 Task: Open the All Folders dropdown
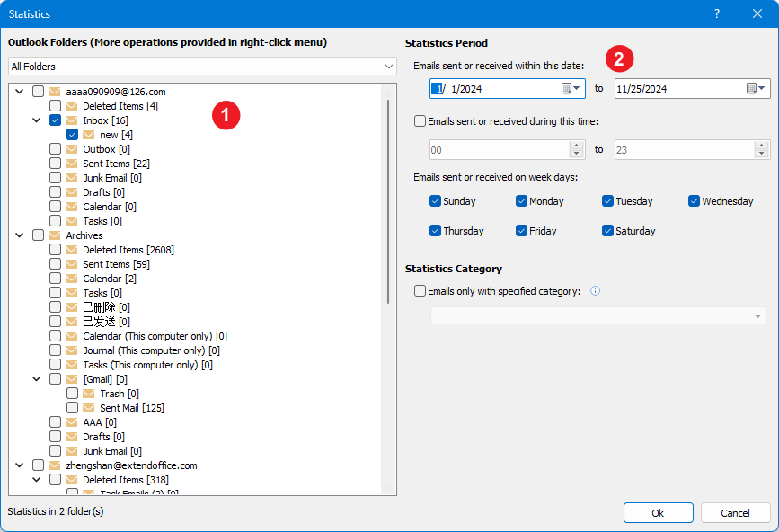(202, 66)
